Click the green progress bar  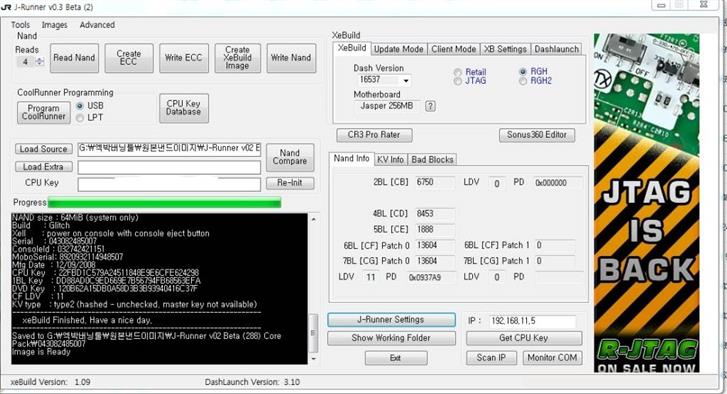(164, 203)
